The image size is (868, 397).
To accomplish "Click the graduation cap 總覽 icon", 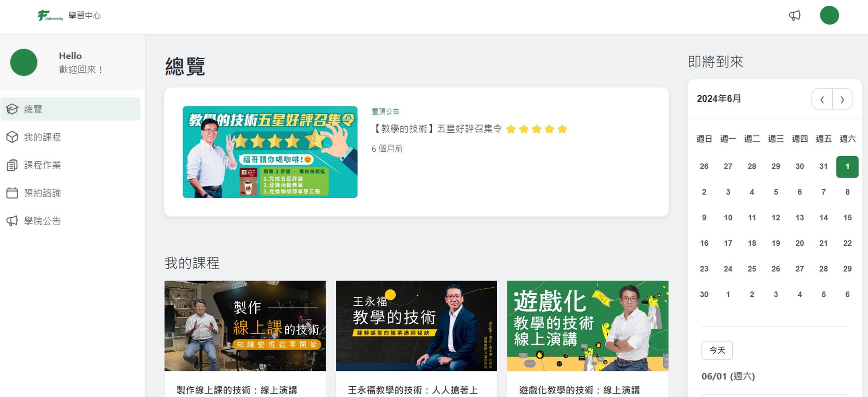I will [12, 109].
